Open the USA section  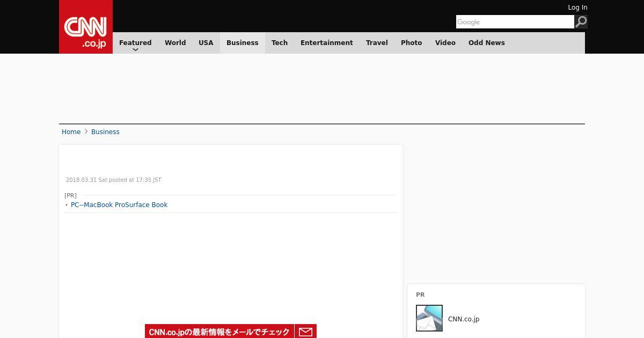click(x=206, y=43)
